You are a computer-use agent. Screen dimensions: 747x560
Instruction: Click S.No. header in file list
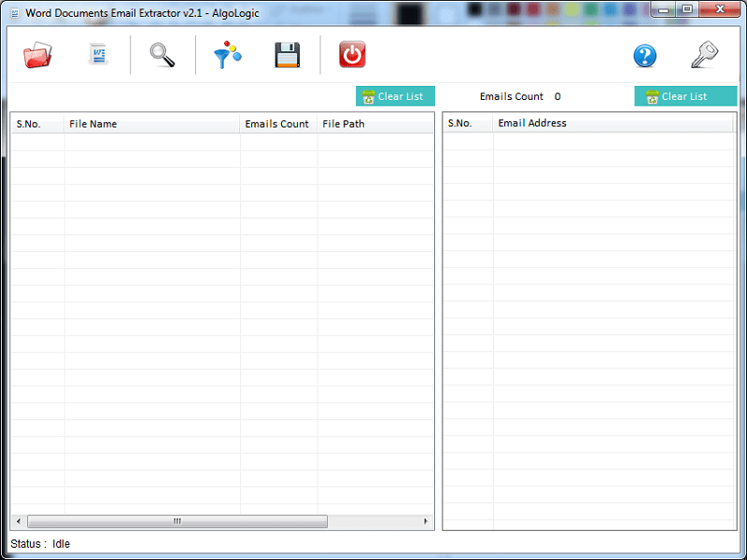(37, 124)
